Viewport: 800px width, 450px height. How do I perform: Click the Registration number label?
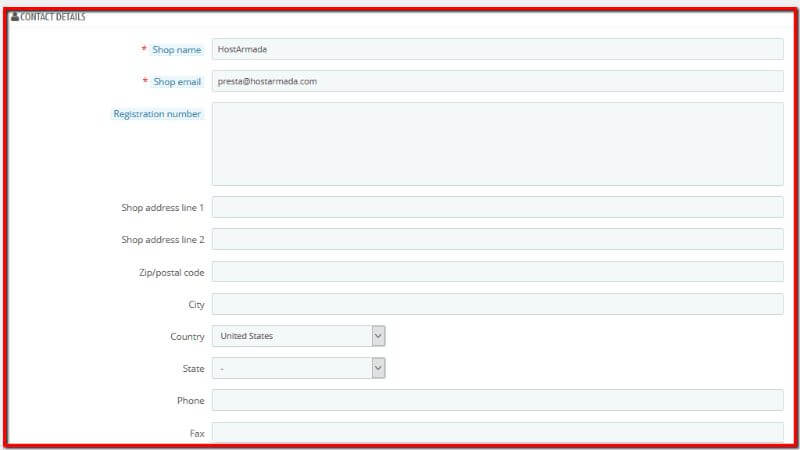click(x=157, y=114)
